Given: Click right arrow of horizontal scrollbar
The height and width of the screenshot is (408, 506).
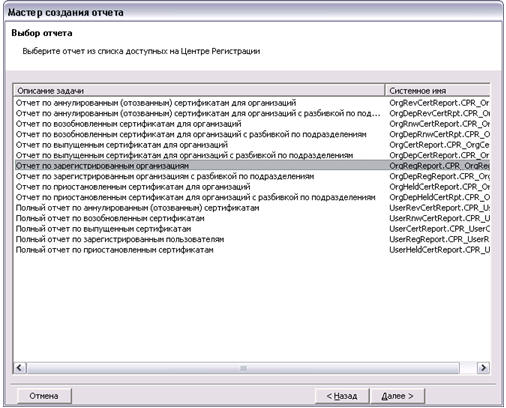Looking at the screenshot, I should coord(483,368).
